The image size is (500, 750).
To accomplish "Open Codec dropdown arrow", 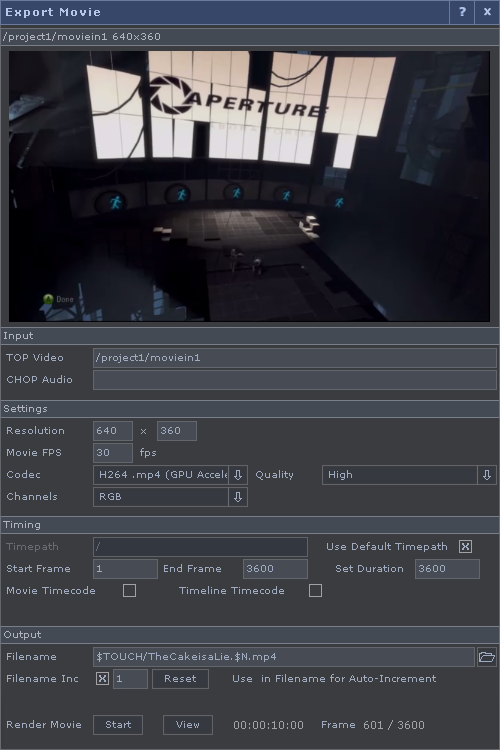I will (238, 475).
